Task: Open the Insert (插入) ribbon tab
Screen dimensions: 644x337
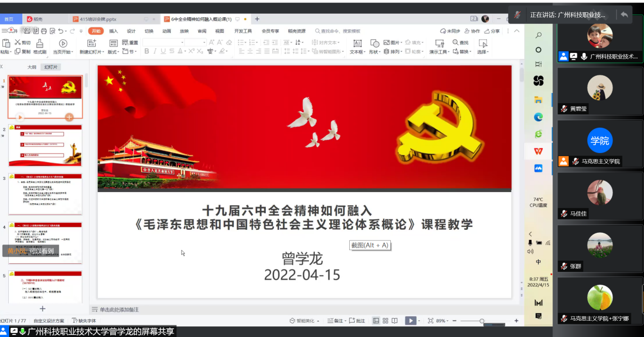Action: point(113,31)
